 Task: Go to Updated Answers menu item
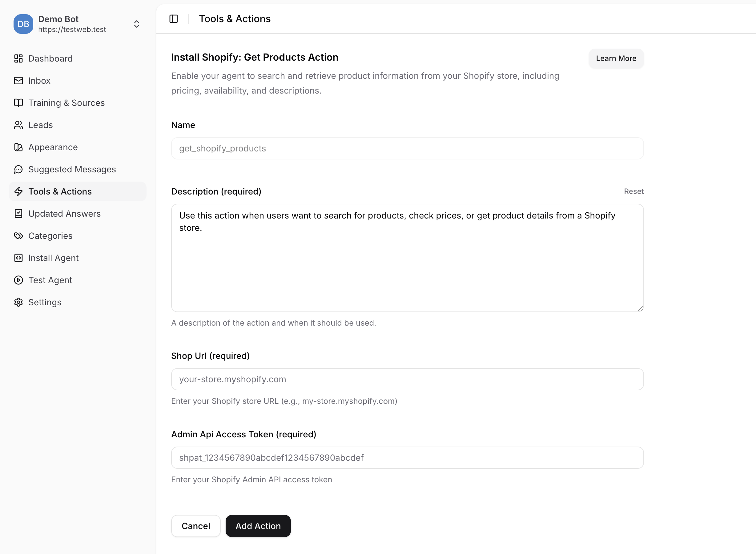point(64,214)
